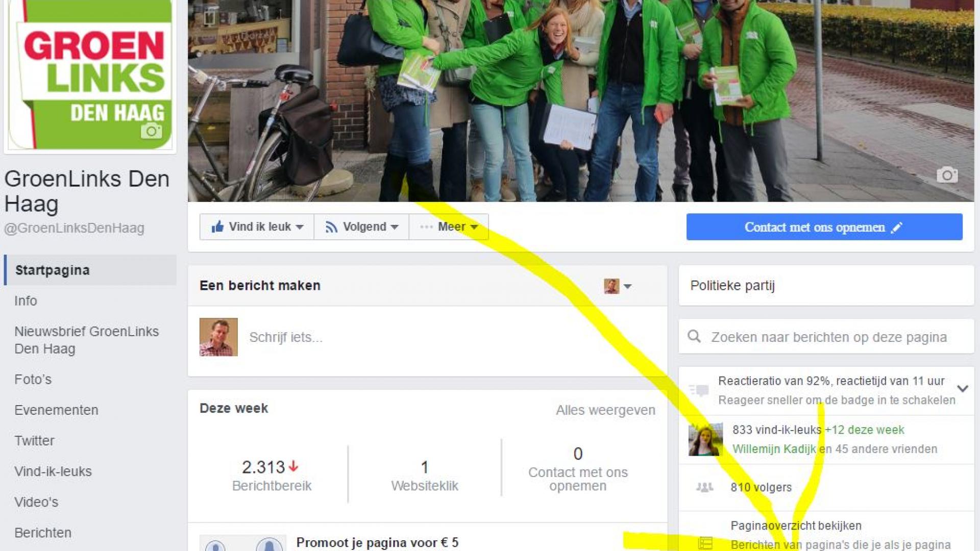
Task: Click the thumbs-up icon on Vind ik leuk
Action: [217, 227]
